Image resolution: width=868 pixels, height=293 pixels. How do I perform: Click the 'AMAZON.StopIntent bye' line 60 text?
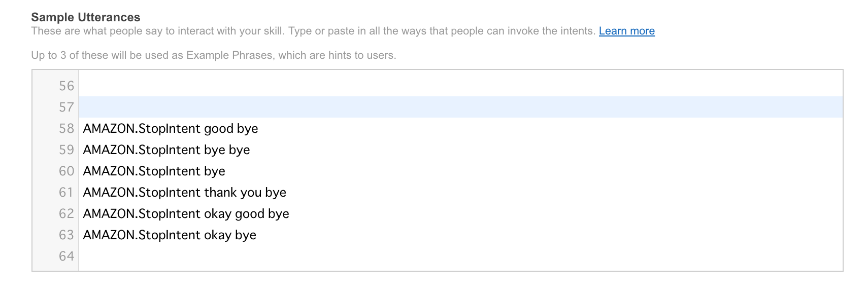[x=154, y=171]
